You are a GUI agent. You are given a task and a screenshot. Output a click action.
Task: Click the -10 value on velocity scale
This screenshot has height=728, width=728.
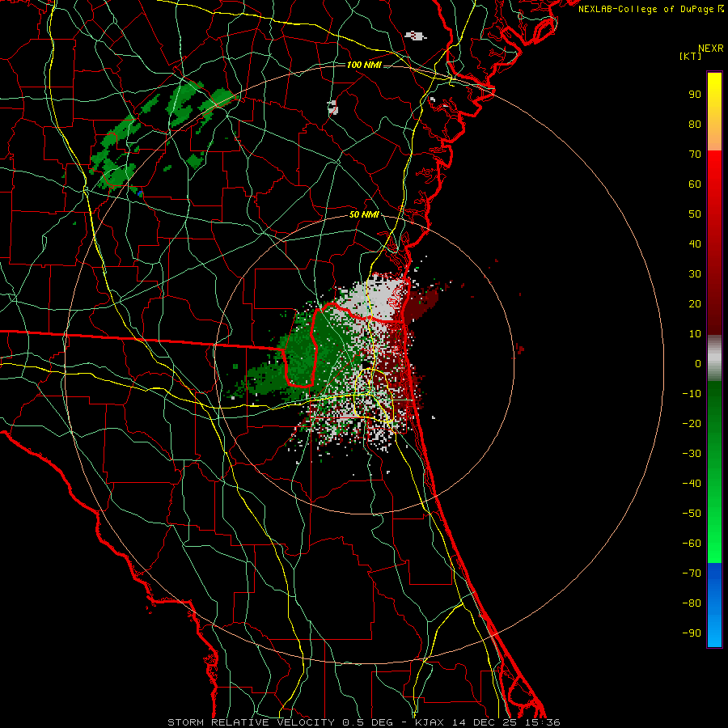(x=692, y=394)
